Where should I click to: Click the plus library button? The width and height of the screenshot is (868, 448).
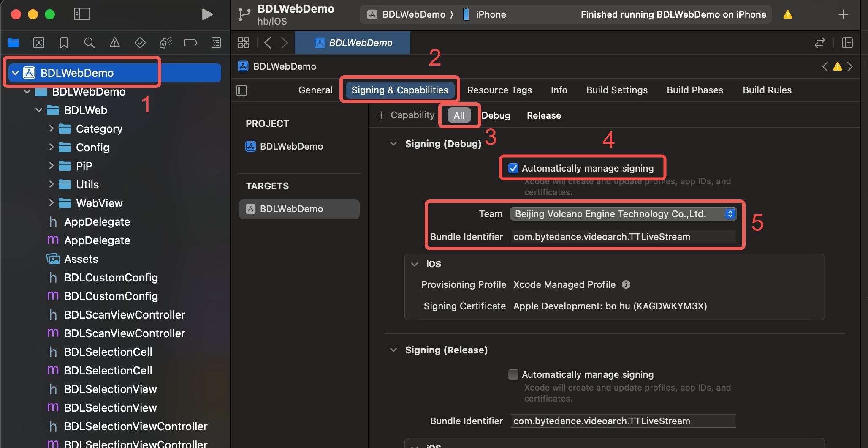[x=844, y=14]
